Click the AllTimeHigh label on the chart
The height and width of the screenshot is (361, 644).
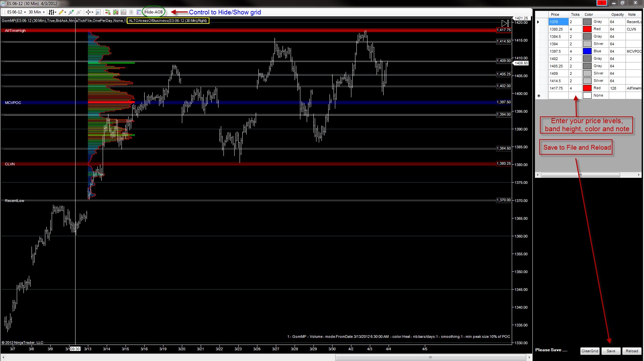click(x=15, y=31)
